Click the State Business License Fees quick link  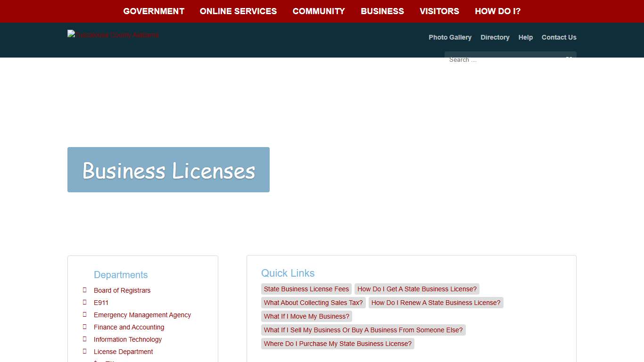[x=306, y=289]
